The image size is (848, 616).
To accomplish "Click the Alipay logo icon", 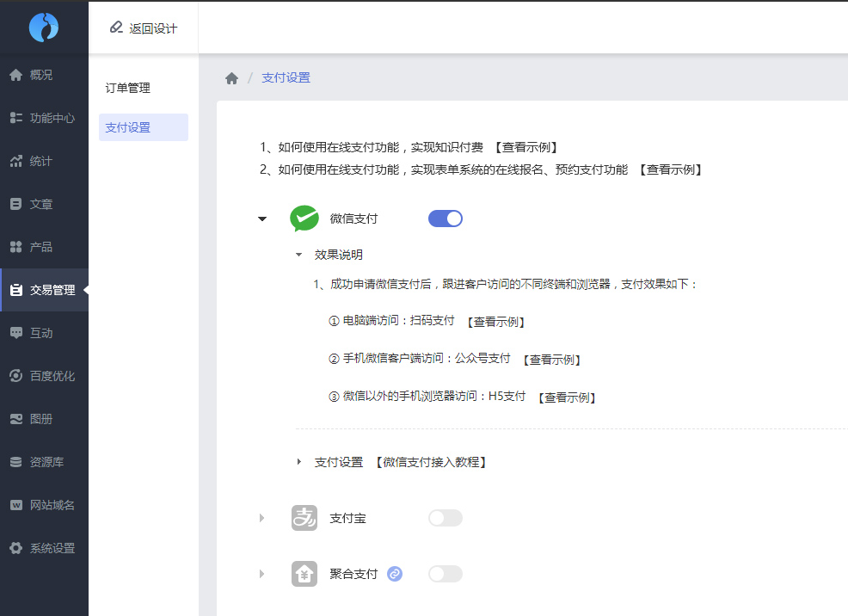I will point(304,518).
